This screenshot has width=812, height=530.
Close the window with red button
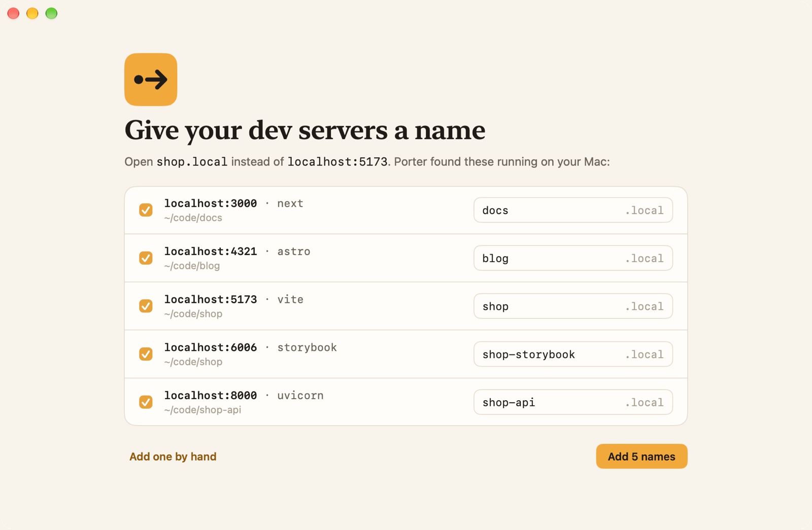(13, 13)
